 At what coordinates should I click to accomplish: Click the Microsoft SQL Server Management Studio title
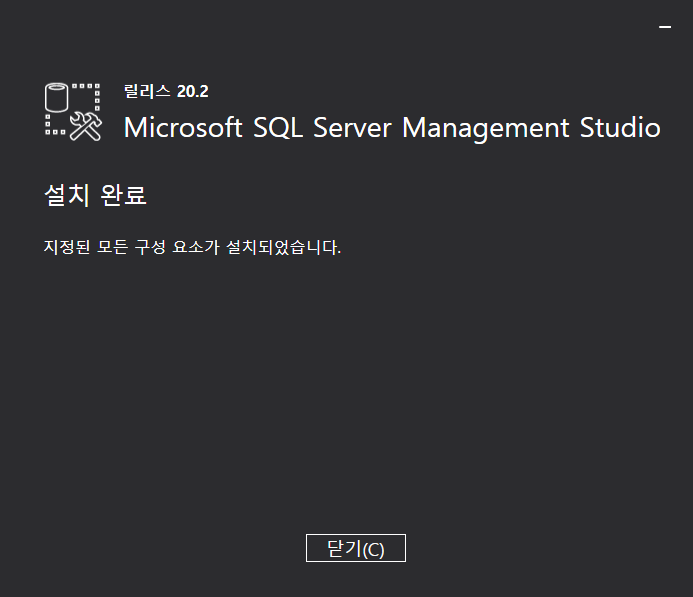[x=392, y=128]
